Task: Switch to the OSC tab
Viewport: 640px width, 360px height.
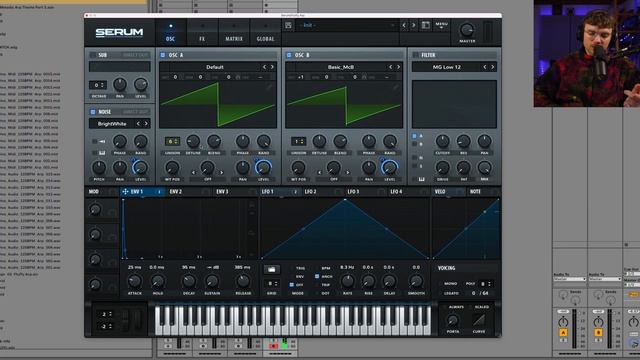Action: point(170,32)
